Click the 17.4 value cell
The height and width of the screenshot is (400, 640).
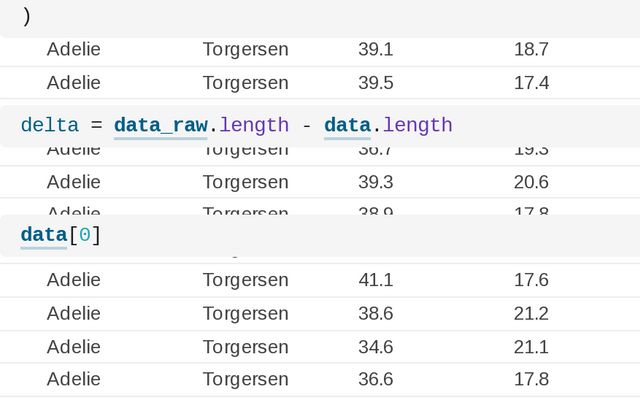tap(531, 82)
